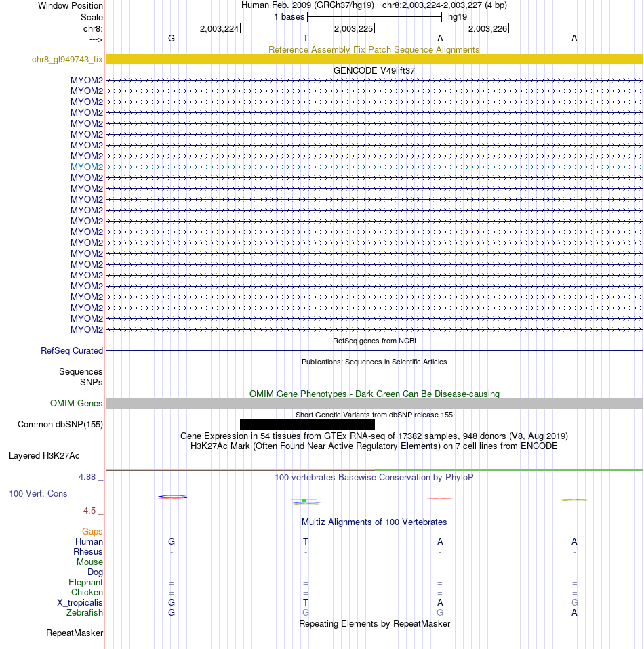Click the H3K27Ac Mark ENCODE track title

[374, 446]
